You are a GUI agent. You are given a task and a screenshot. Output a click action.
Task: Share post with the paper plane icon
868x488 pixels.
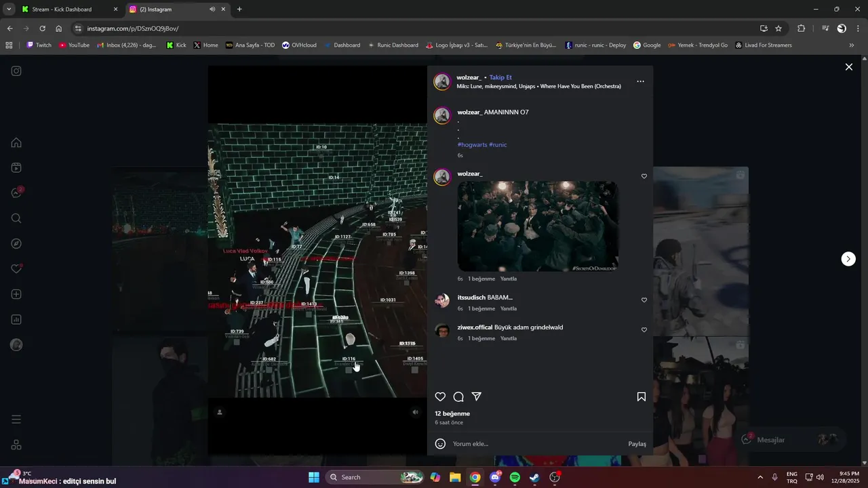pos(477,396)
